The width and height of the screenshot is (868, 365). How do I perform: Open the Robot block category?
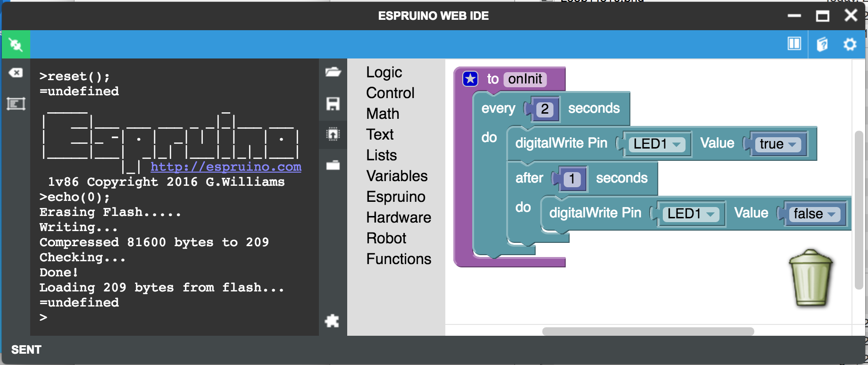386,238
